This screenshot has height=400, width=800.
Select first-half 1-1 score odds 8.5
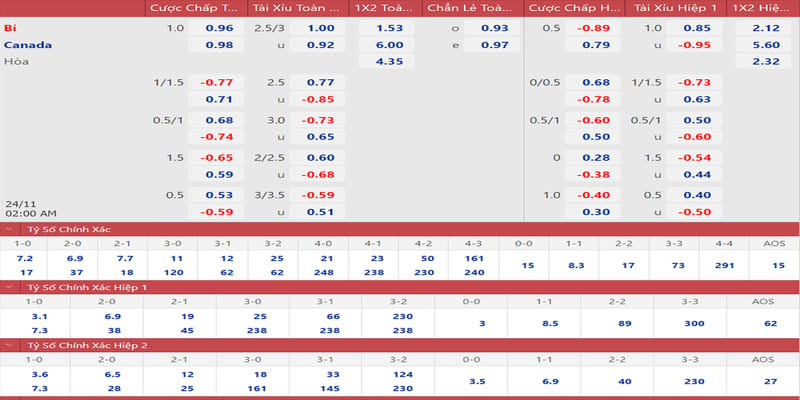[x=544, y=323]
